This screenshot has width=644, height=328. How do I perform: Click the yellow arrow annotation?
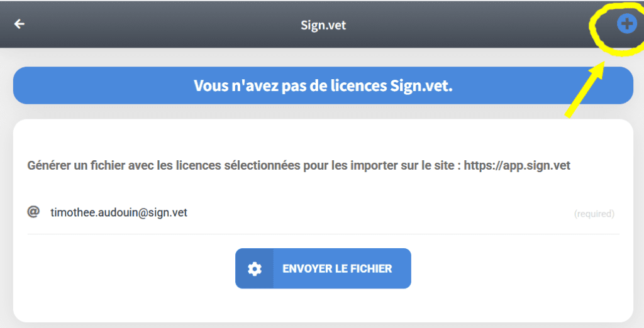click(586, 89)
